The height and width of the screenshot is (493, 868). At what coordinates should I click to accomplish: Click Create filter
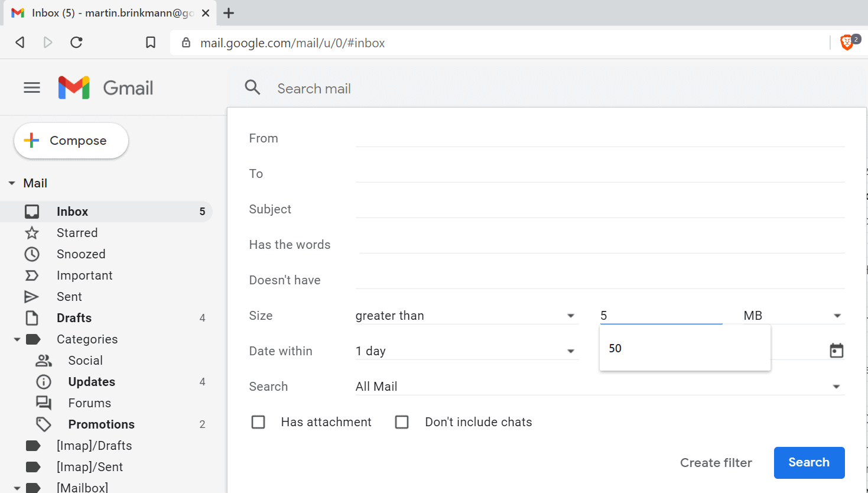(716, 463)
